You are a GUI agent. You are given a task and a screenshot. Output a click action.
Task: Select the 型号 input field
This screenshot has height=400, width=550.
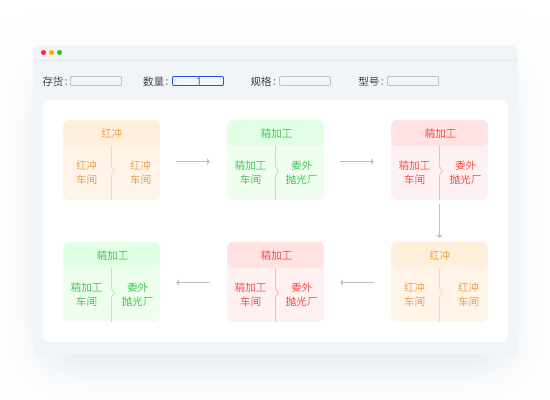pos(413,81)
